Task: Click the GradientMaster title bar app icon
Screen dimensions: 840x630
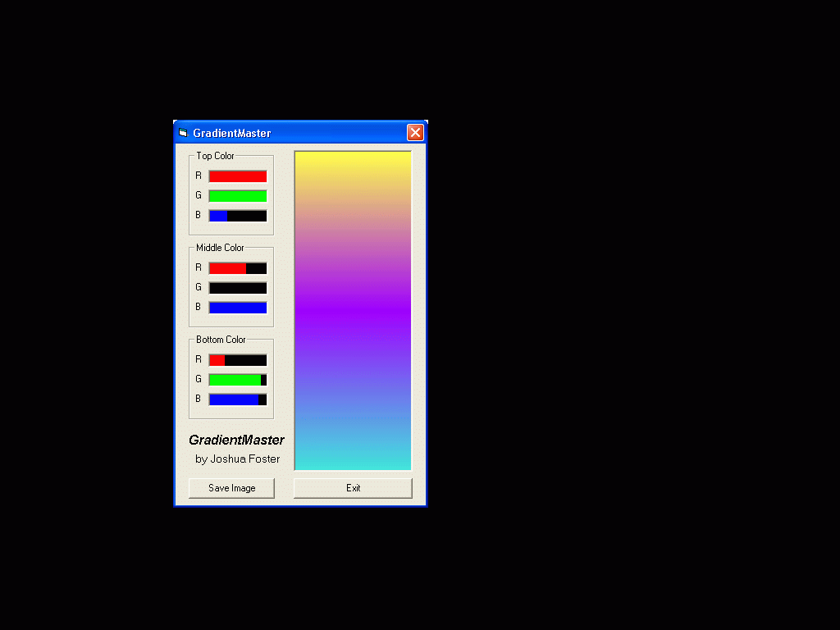Action: click(183, 133)
